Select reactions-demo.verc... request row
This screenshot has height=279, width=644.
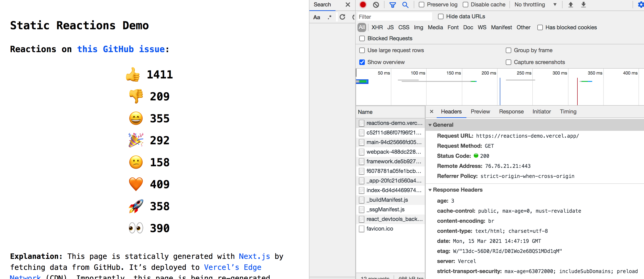(390, 123)
